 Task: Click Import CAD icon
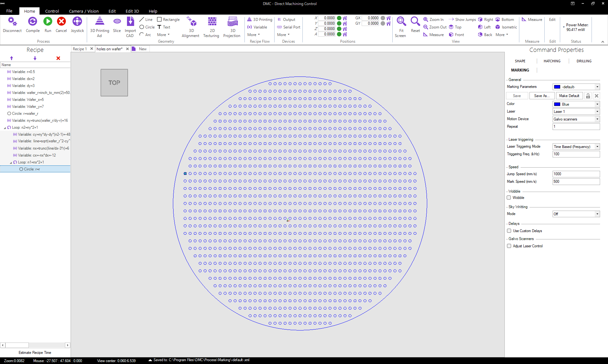(x=130, y=22)
